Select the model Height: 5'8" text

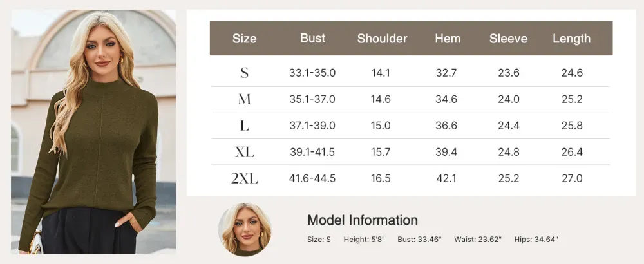[364, 240]
